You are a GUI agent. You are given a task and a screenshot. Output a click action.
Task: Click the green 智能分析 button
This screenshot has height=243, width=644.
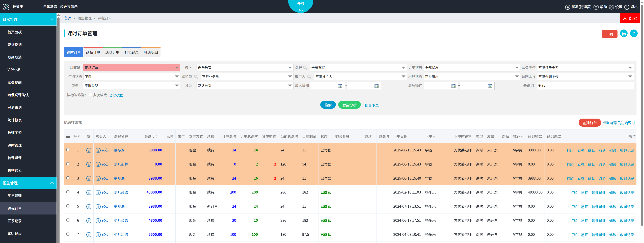(x=349, y=105)
